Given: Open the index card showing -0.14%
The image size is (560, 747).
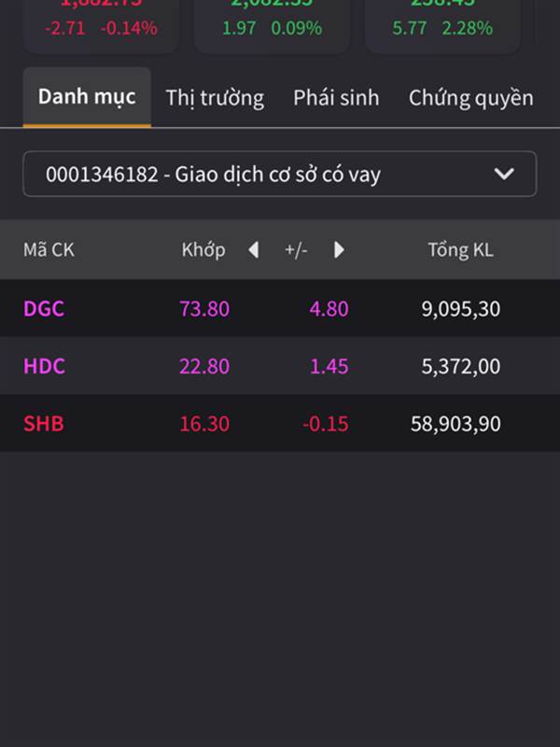Looking at the screenshot, I should pos(102,23).
